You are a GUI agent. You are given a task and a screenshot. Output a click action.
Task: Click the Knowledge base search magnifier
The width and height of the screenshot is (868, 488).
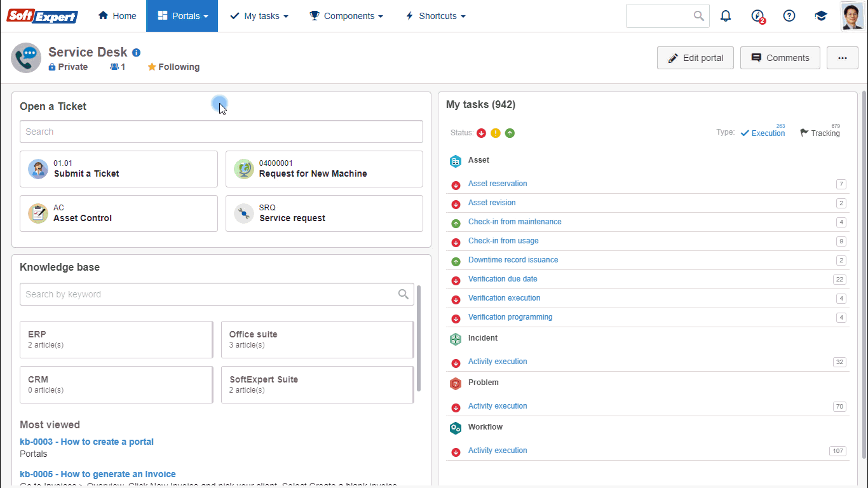tap(403, 294)
